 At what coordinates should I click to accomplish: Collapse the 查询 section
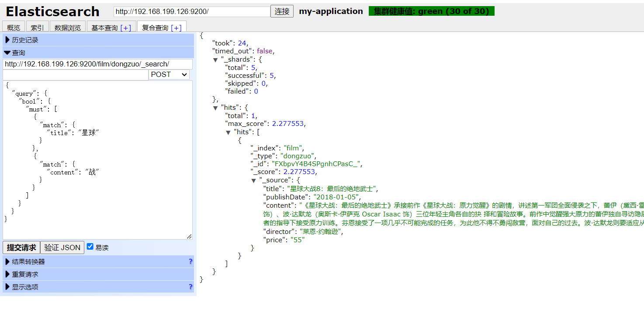point(18,53)
